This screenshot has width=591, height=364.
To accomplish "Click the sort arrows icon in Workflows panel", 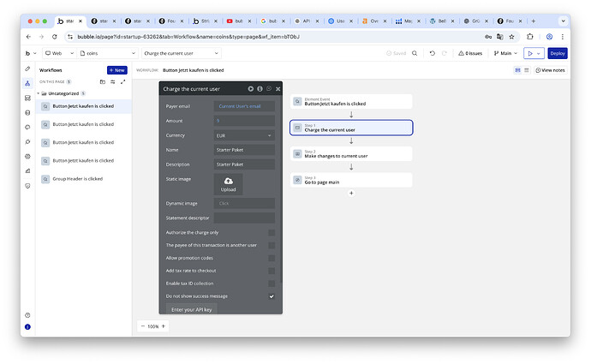I will pos(113,81).
